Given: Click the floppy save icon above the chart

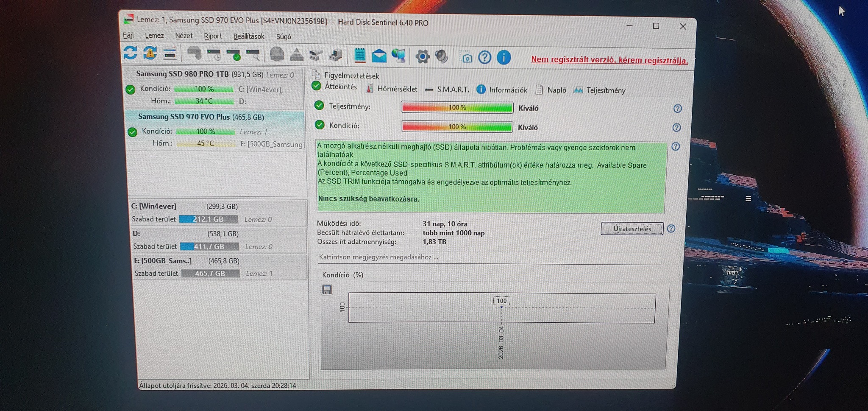Looking at the screenshot, I should (x=327, y=290).
